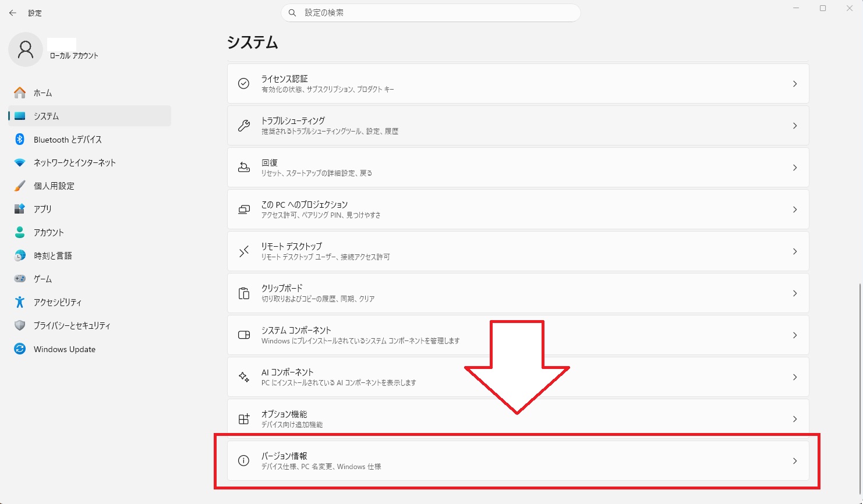The width and height of the screenshot is (863, 504).
Task: Open クリップボード via its right chevron
Action: [x=795, y=293]
